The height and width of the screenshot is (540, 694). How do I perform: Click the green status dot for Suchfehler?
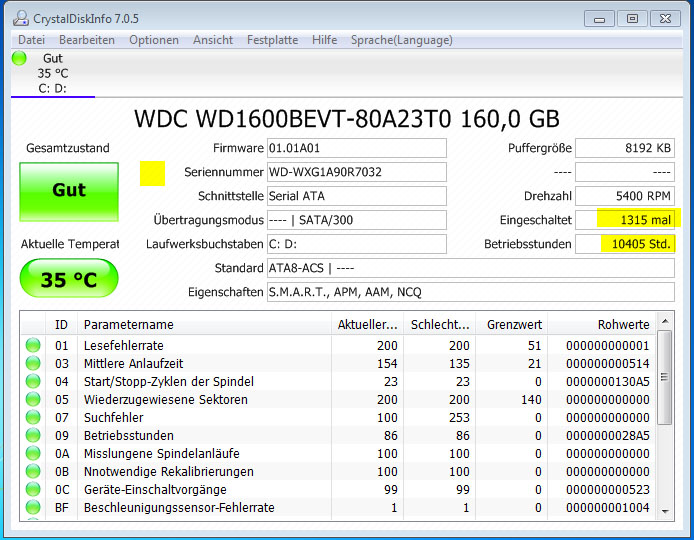point(33,417)
